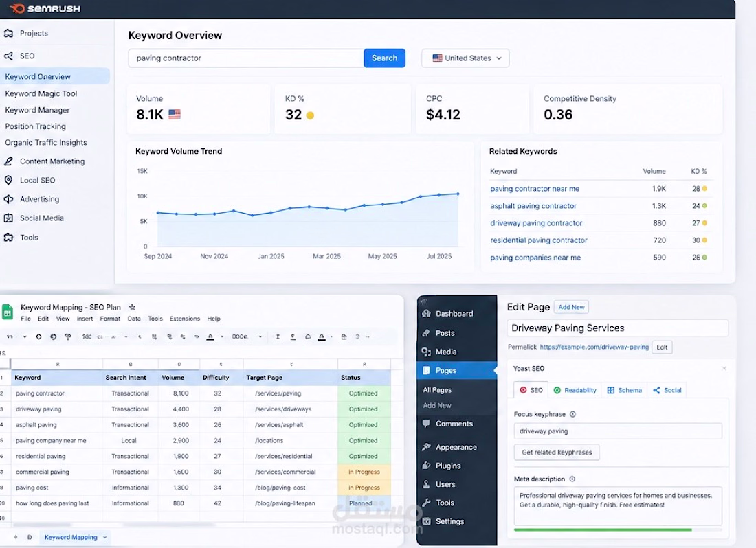
Task: Click the WordPress Media icon
Action: click(426, 352)
